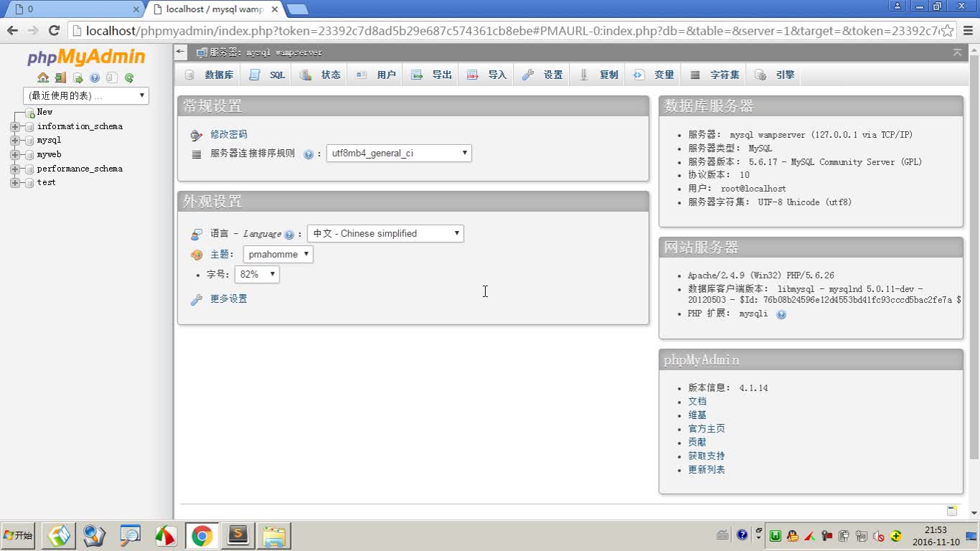Collapse navigation panel with the left arrow button
The image size is (980, 551).
coord(181,52)
